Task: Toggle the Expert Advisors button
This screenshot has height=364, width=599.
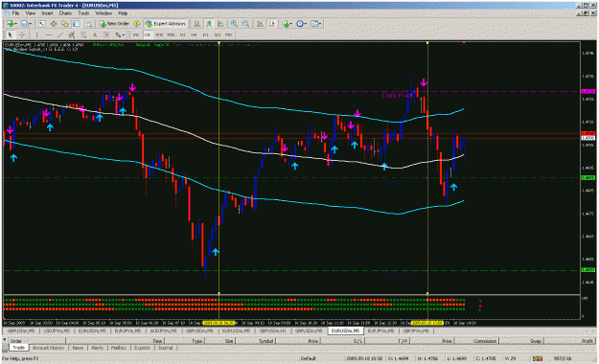Action: click(166, 24)
